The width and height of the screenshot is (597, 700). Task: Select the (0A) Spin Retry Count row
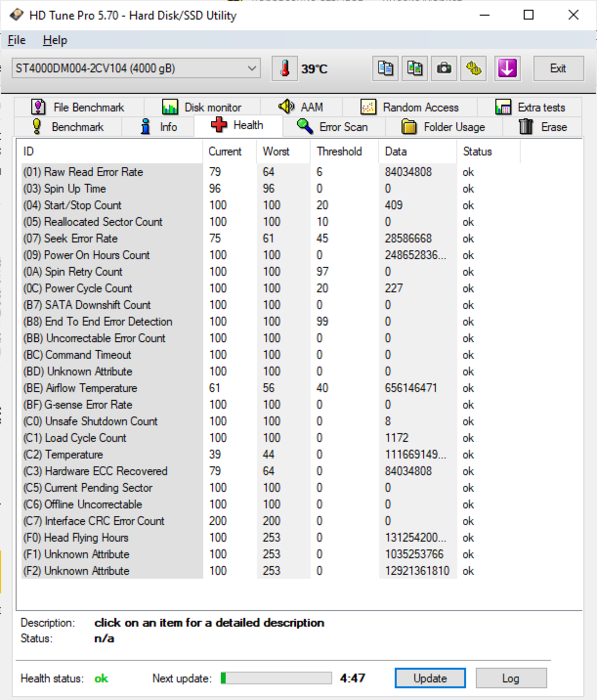[271, 271]
